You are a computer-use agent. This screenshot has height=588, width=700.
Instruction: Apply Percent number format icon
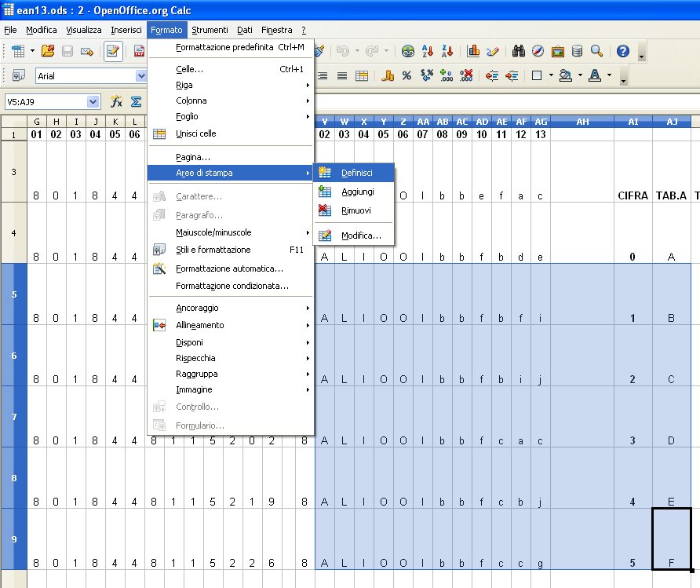407,75
